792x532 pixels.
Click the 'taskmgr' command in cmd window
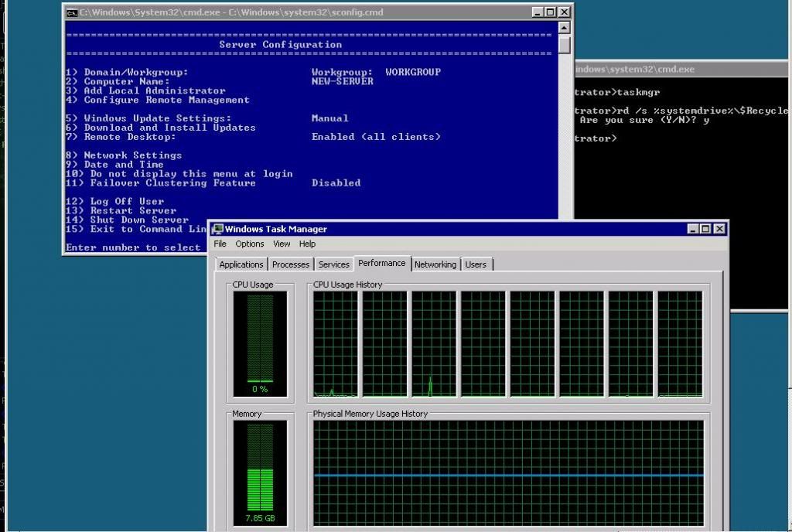point(638,92)
